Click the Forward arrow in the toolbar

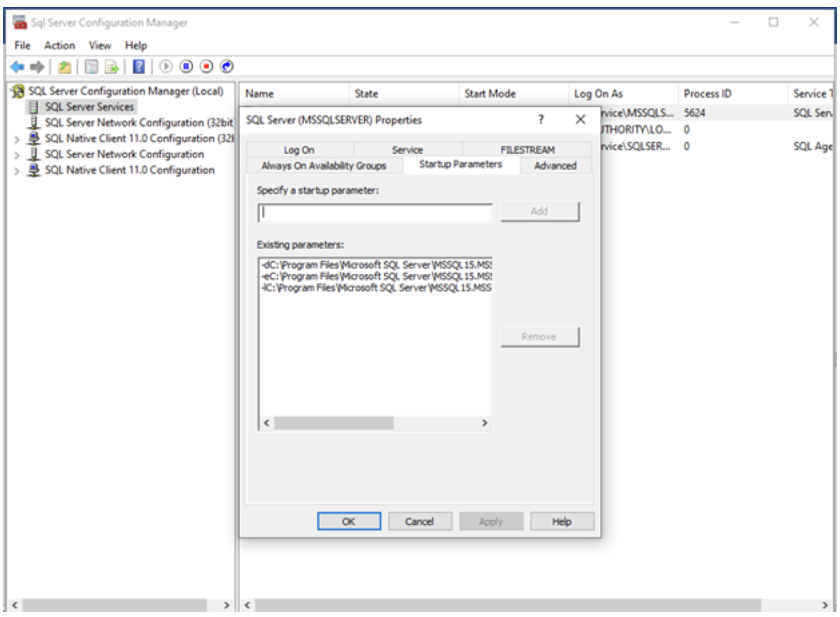pos(37,67)
